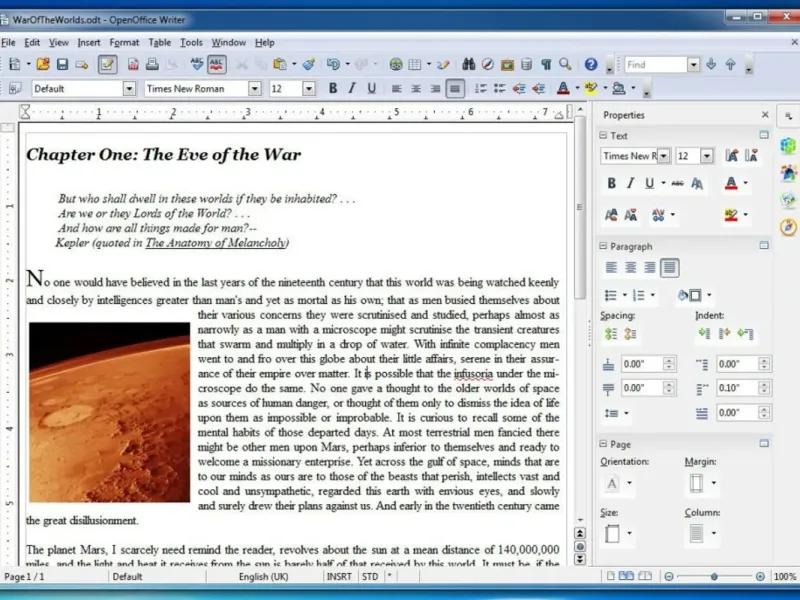Image resolution: width=800 pixels, height=600 pixels.
Task: Toggle Edit File mode button
Action: tap(108, 64)
